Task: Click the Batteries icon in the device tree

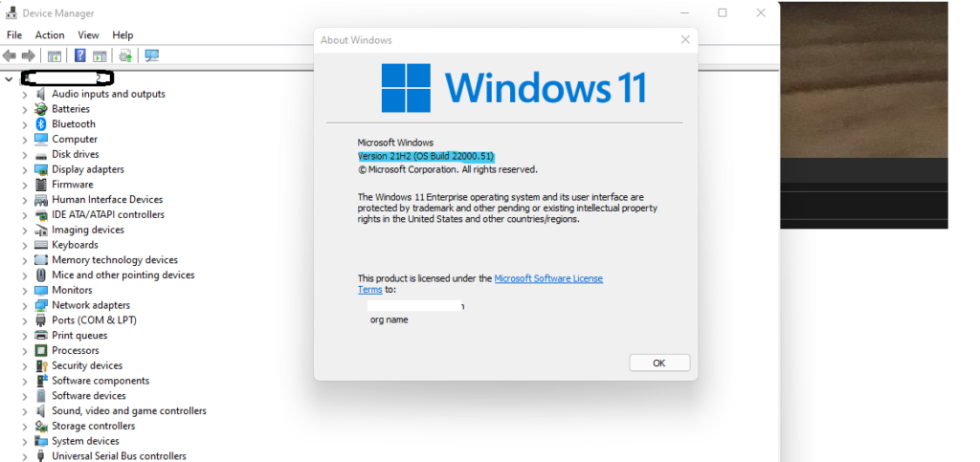Action: [x=40, y=109]
